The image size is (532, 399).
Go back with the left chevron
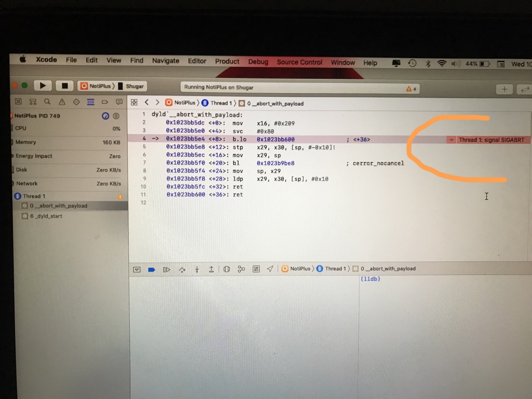point(146,102)
